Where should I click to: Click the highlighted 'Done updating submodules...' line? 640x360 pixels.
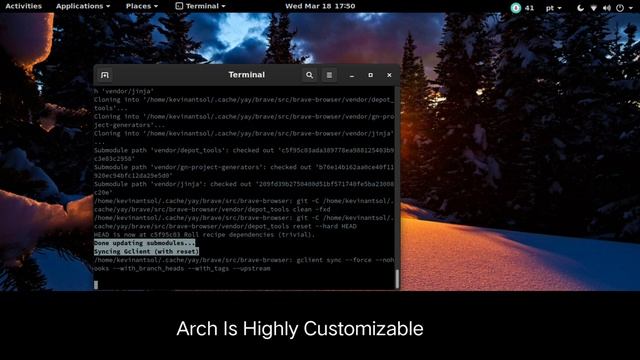pyautogui.click(x=144, y=243)
